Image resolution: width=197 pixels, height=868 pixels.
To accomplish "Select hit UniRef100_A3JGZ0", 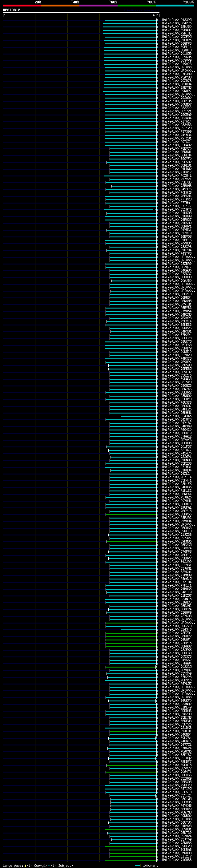I will point(177,497).
